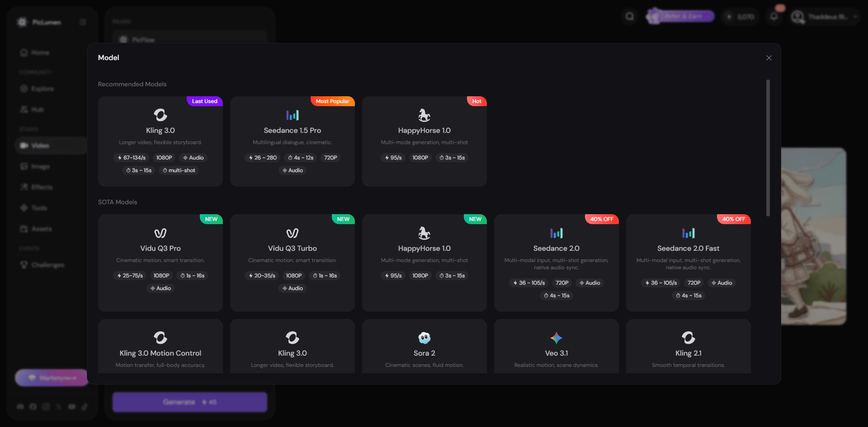This screenshot has height=427, width=868.
Task: Click Seedance 2.0 Fast bars icon
Action: pos(689,233)
